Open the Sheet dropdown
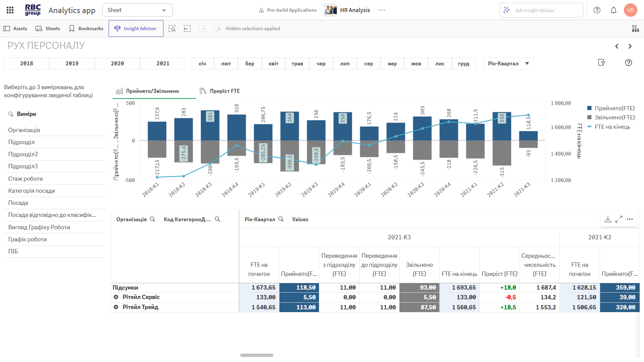 137,10
